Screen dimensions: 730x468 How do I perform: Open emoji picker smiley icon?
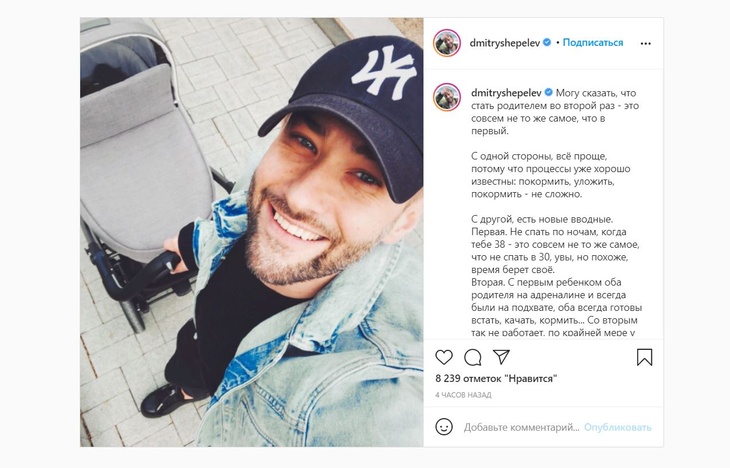click(444, 427)
